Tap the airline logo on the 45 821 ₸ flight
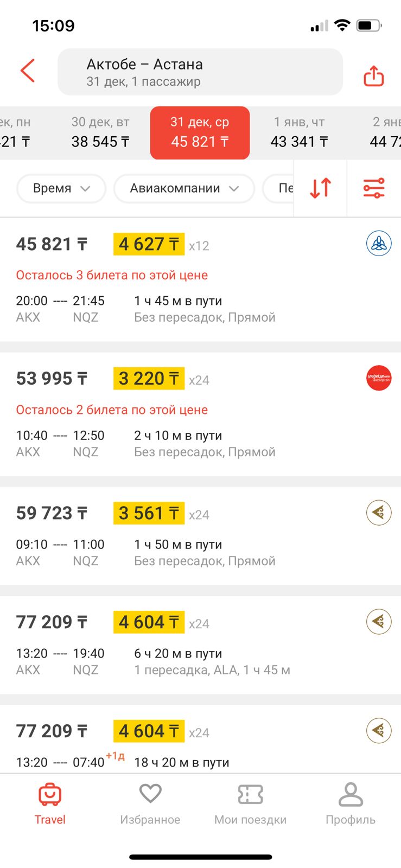This screenshot has height=868, width=401. 379,244
